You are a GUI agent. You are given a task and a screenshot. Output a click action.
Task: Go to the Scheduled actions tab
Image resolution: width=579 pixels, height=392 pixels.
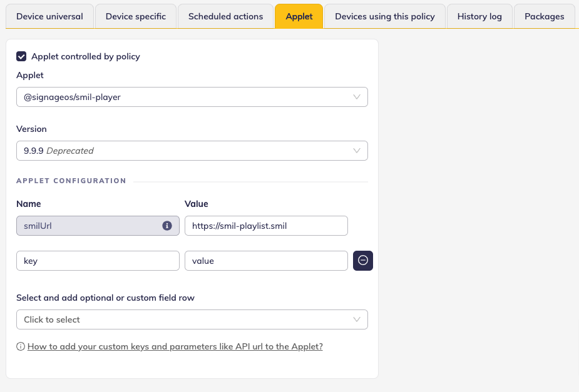(x=225, y=16)
